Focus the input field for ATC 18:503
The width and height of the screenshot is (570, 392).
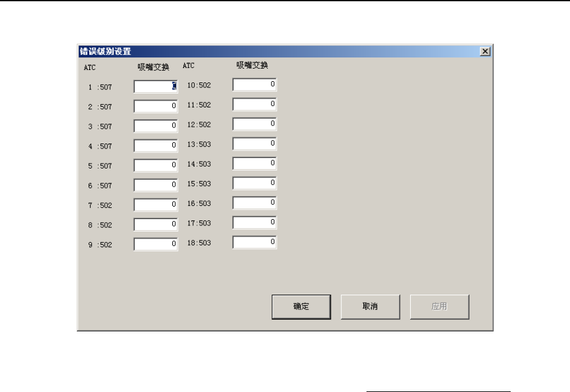point(255,242)
